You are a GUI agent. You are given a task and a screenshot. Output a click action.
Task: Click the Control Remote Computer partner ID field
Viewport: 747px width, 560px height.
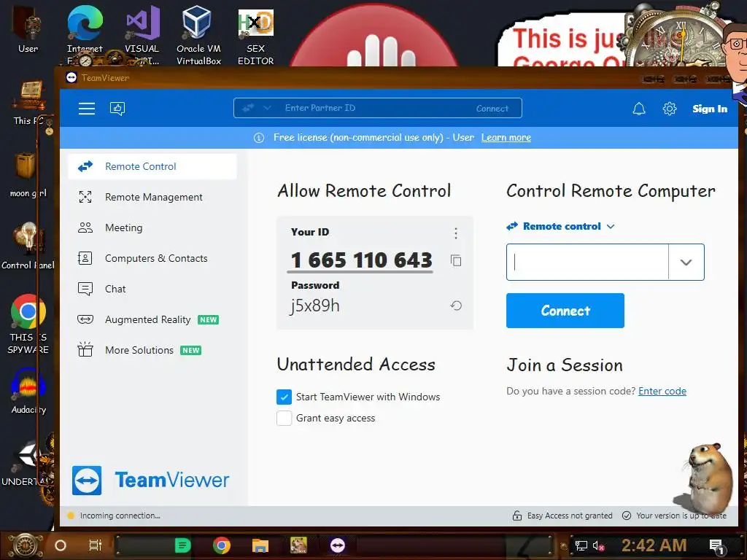coord(587,262)
